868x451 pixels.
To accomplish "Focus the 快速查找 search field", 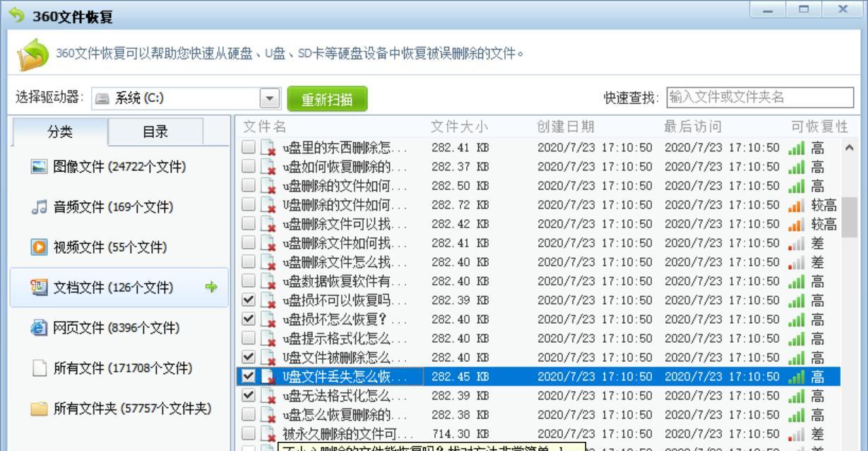I will (x=759, y=97).
